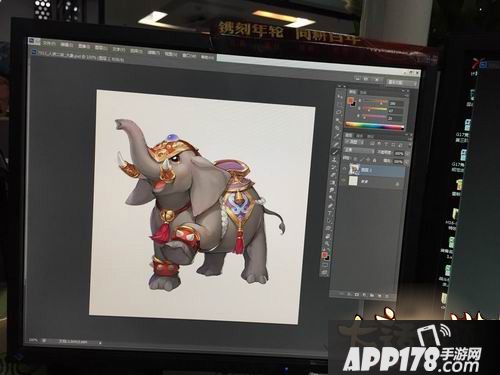Select the Brush tool
Screen dimensions: 500x375
(x=335, y=152)
